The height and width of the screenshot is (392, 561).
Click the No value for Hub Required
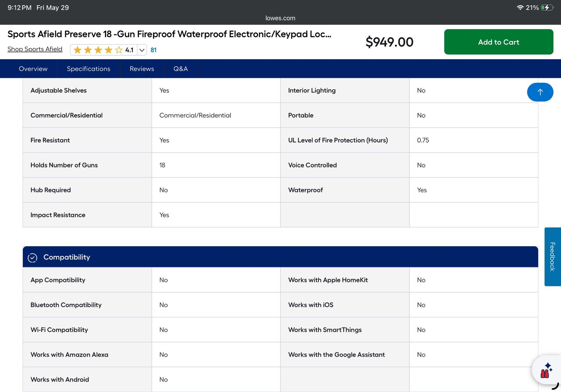coord(163,190)
